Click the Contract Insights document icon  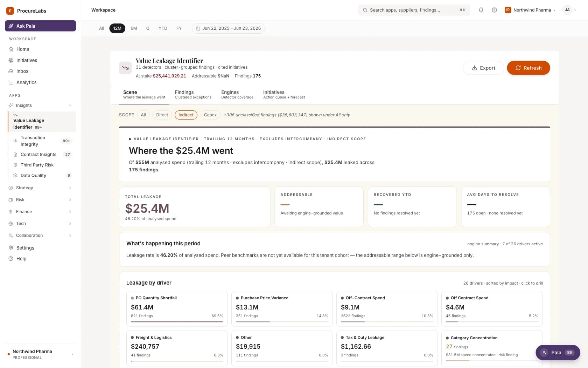pyautogui.click(x=15, y=155)
